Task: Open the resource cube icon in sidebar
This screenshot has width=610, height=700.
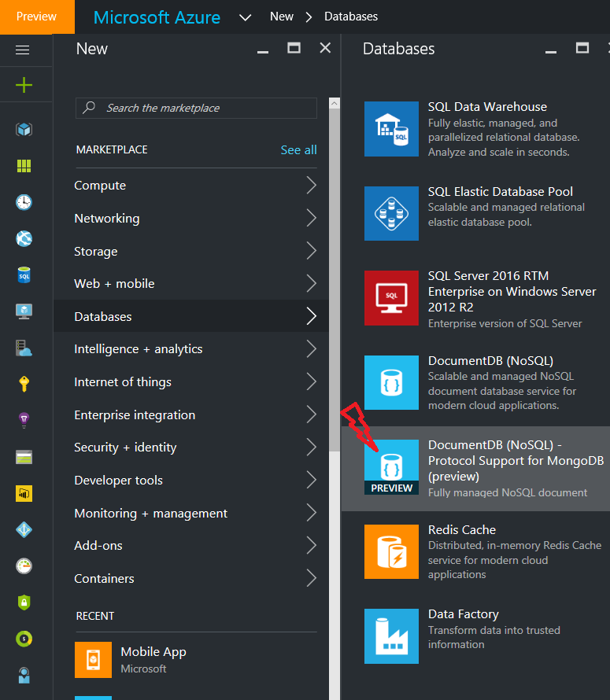Action: coord(24,130)
